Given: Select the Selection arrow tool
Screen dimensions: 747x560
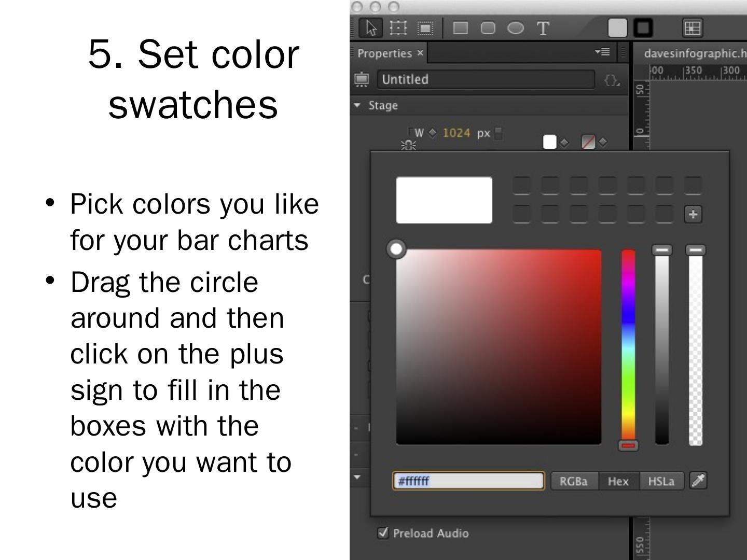Looking at the screenshot, I should coord(371,27).
